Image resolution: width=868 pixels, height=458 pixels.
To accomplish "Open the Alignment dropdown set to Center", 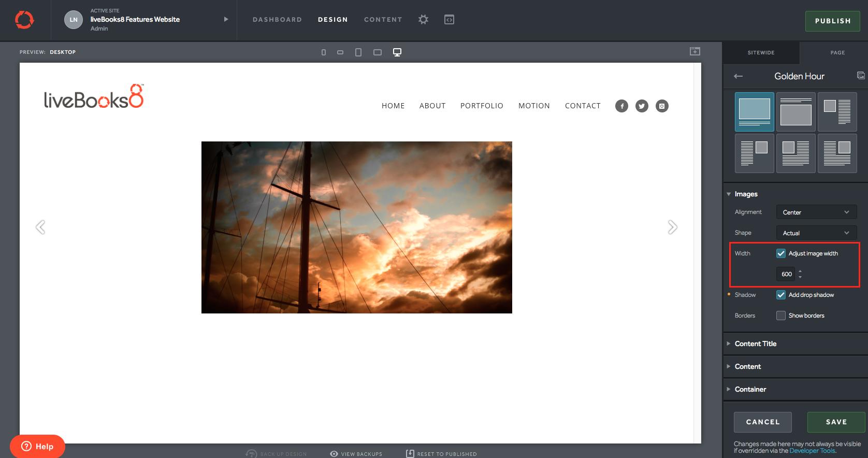I will click(816, 212).
